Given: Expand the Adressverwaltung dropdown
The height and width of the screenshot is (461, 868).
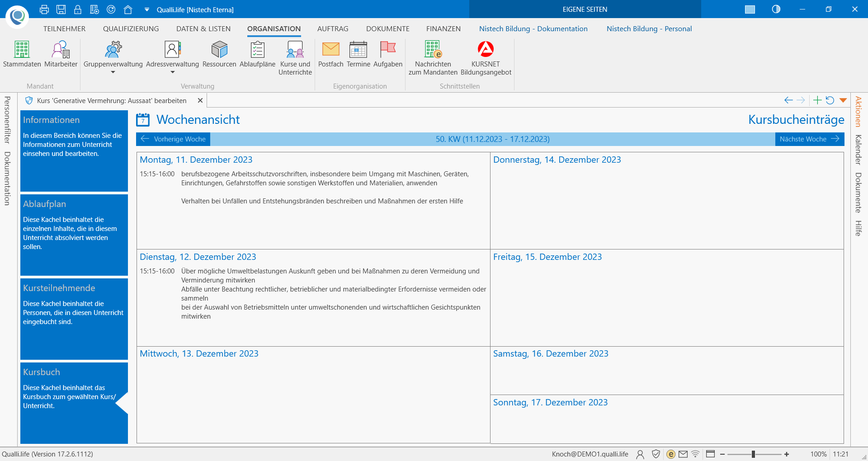Looking at the screenshot, I should click(172, 72).
